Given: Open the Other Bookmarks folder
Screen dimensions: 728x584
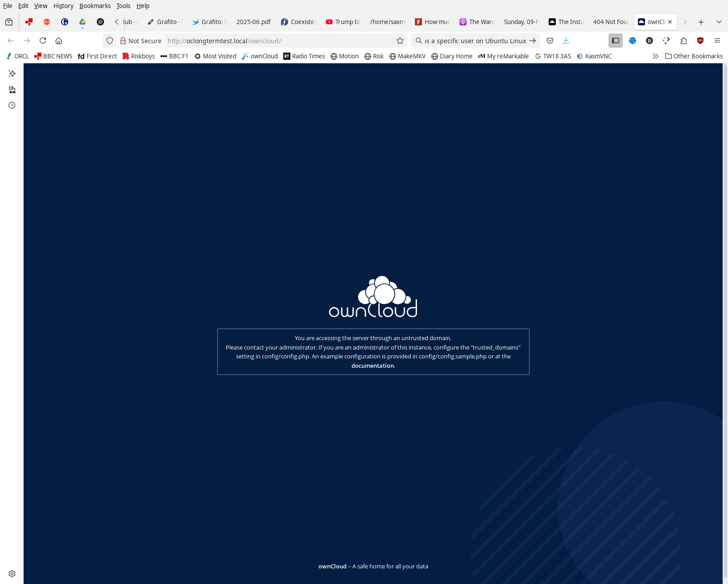Looking at the screenshot, I should click(x=694, y=56).
